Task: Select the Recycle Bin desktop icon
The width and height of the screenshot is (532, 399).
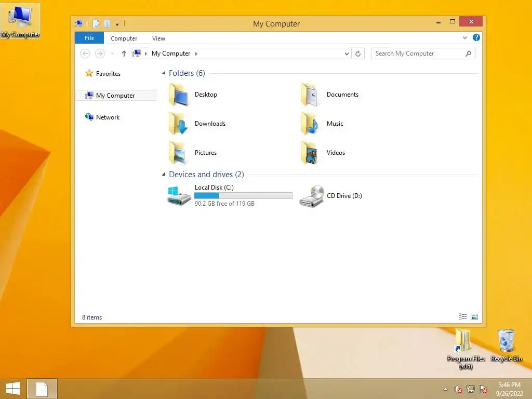Action: pyautogui.click(x=506, y=345)
